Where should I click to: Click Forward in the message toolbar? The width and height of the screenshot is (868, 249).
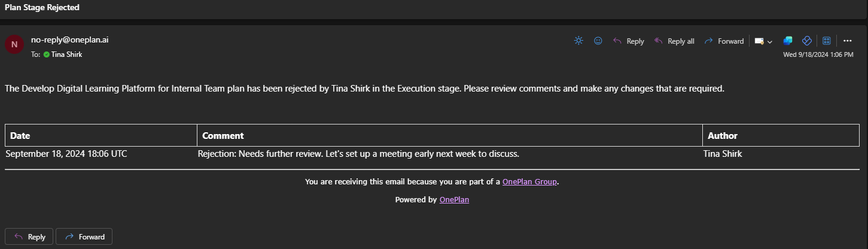[724, 41]
